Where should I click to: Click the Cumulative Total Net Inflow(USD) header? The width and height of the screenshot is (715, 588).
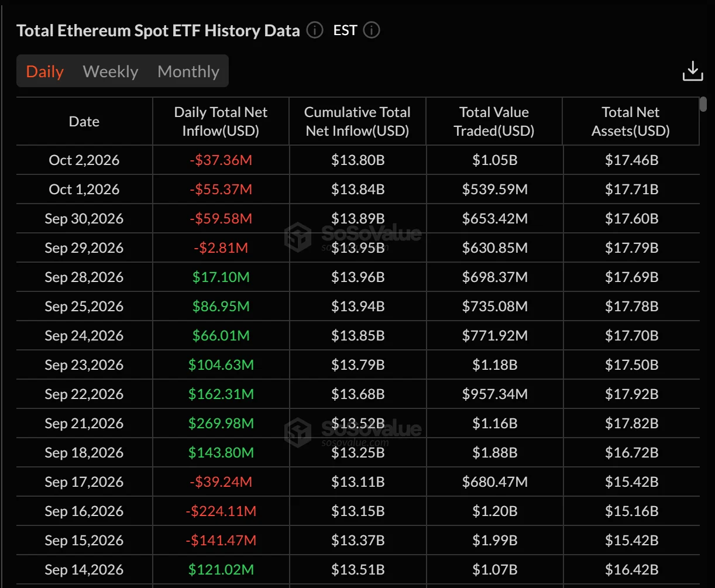[357, 121]
